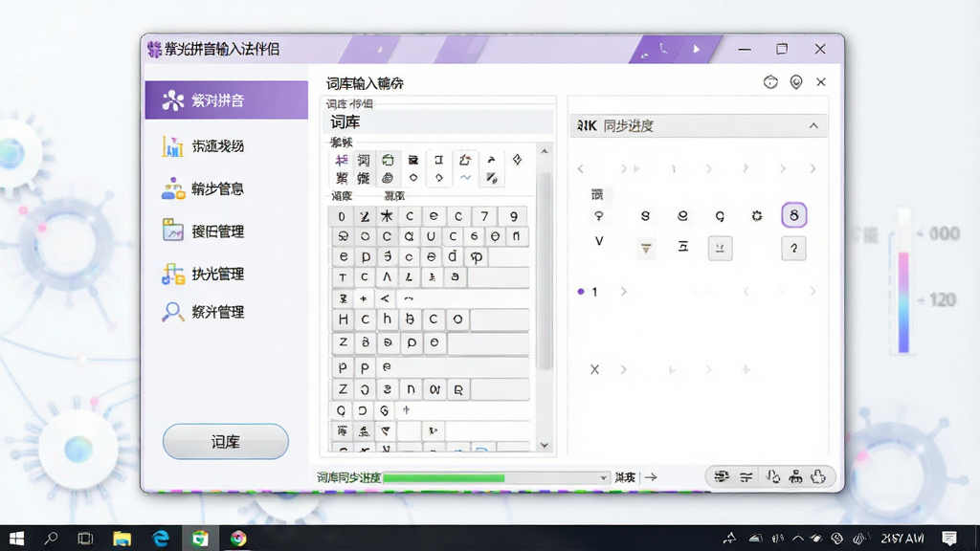Click the 词库 button at sidebar bottom

click(x=226, y=442)
